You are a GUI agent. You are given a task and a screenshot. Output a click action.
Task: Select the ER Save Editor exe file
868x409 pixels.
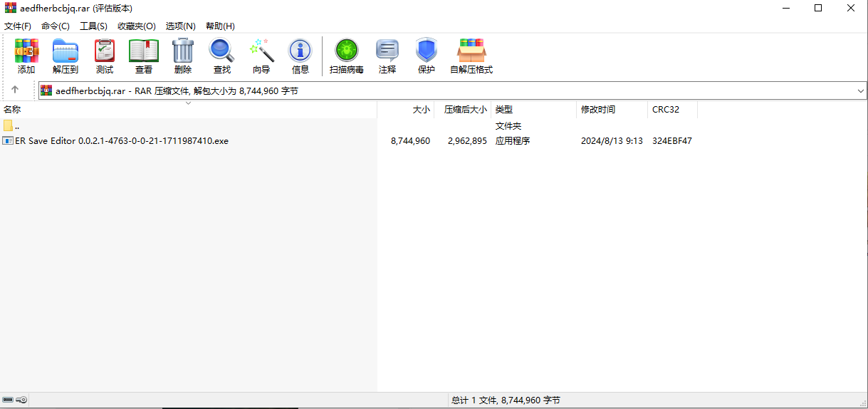point(121,141)
